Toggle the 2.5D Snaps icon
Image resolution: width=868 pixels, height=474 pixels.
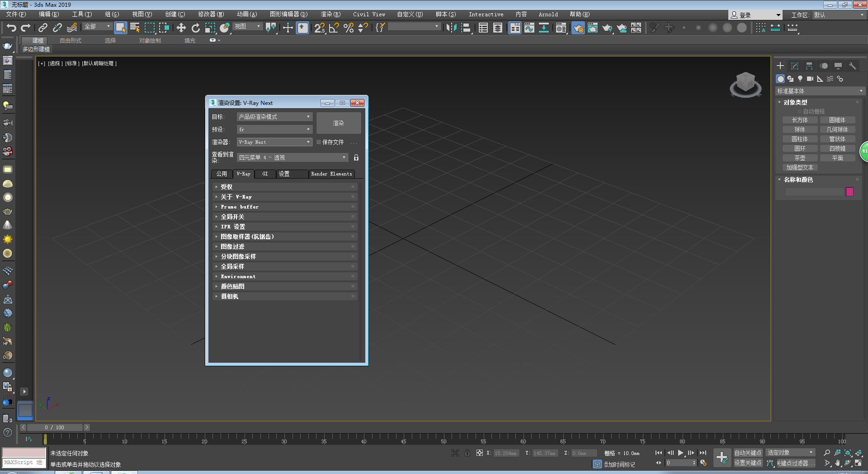click(x=320, y=28)
